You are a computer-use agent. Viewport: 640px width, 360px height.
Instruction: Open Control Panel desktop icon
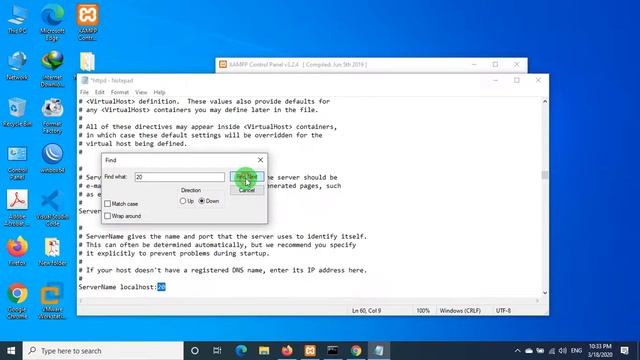[x=17, y=162]
